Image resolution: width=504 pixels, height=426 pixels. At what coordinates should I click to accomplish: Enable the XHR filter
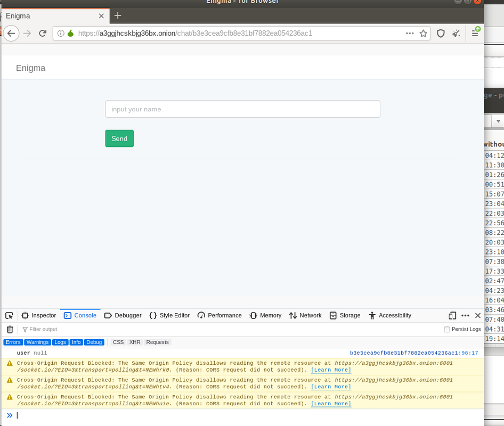[x=135, y=342]
